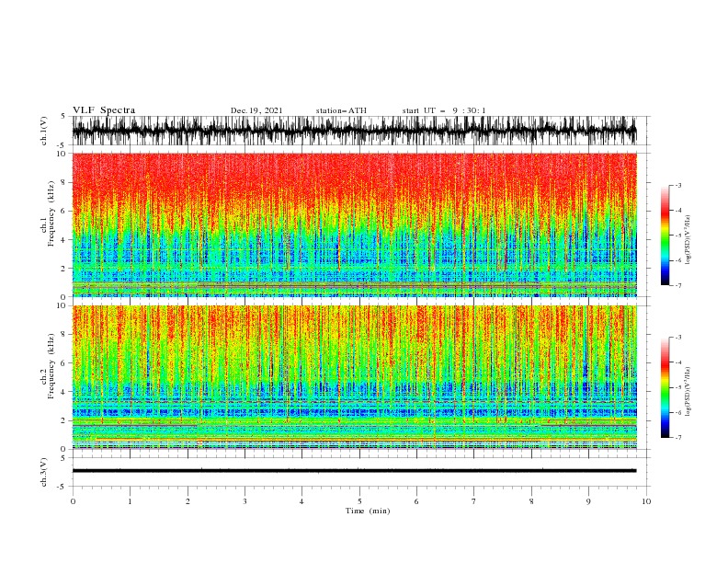Click the '-7' label on lower colorbar
Image resolution: width=728 pixels, height=563 pixels.
677,438
